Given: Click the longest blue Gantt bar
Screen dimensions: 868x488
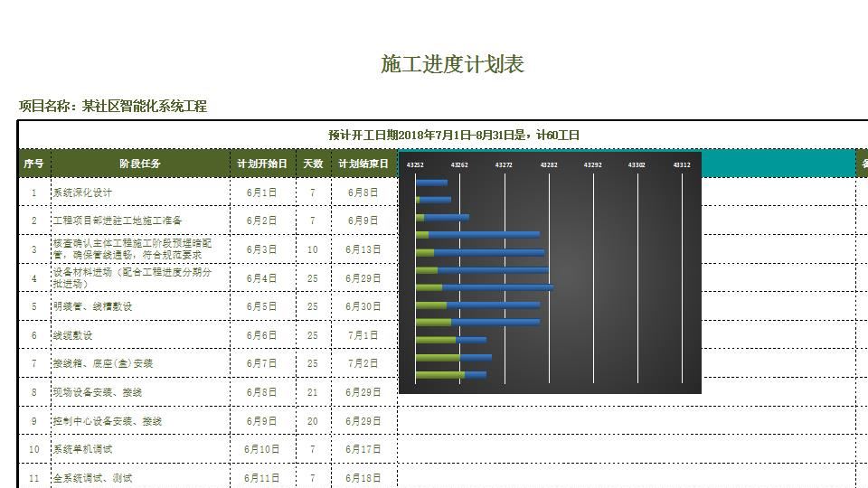Looking at the screenshot, I should [x=497, y=287].
